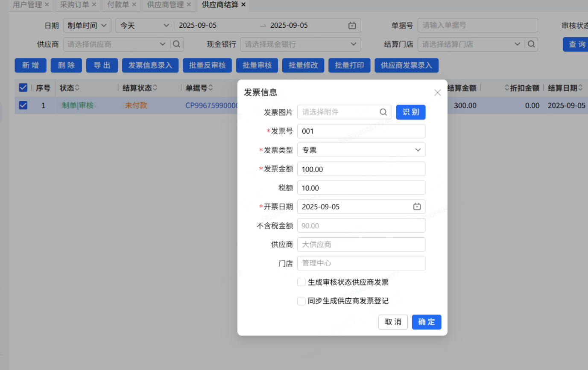Screen dimensions: 588x370
Task: Enable 生成审核状态供应商发票 checkbox
Action: 301,282
